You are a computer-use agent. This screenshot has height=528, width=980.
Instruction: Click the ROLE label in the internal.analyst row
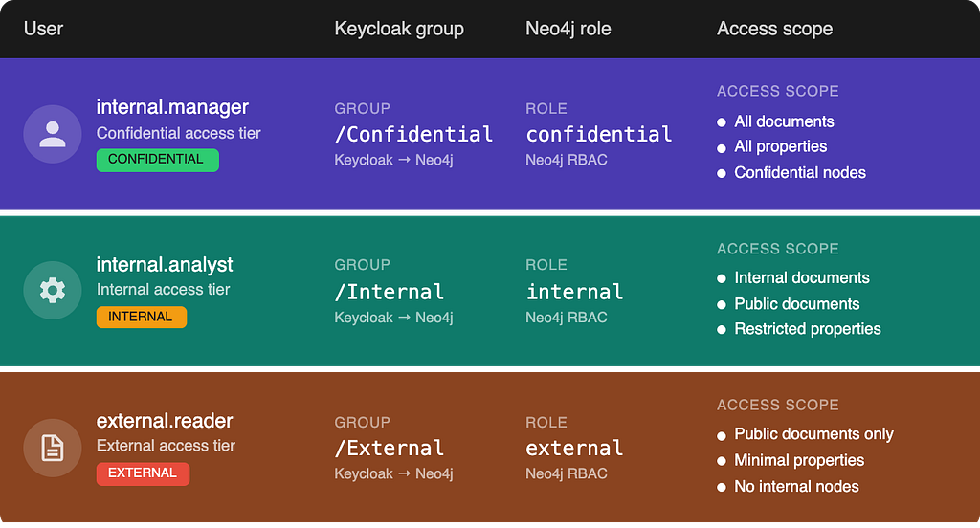(x=546, y=265)
